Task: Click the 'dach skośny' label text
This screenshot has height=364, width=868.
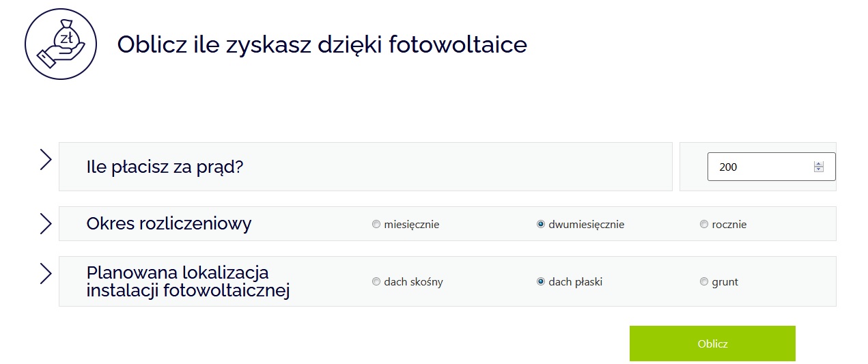Action: click(x=413, y=281)
